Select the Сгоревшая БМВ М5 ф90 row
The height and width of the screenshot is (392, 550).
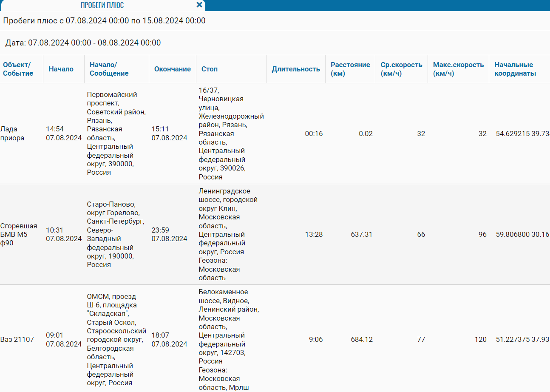[x=18, y=234]
